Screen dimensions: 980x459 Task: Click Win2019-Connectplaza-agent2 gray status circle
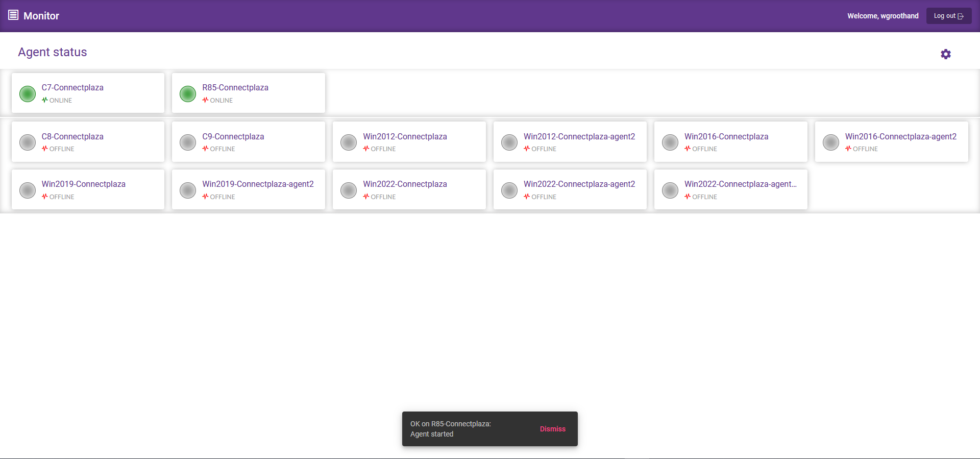coord(188,190)
